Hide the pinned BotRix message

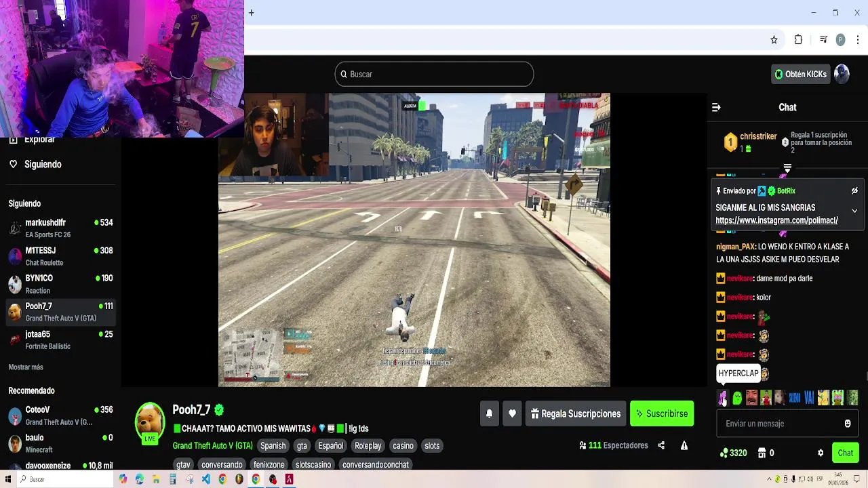[854, 191]
